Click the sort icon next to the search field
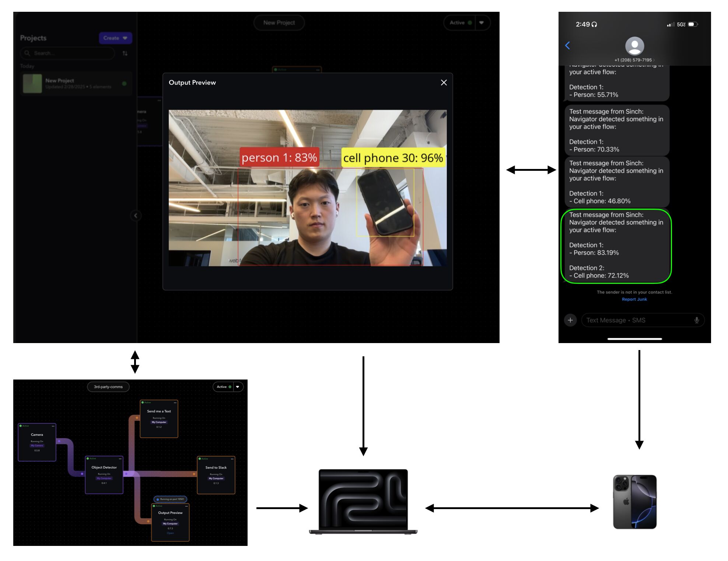728x561 pixels. tap(125, 54)
